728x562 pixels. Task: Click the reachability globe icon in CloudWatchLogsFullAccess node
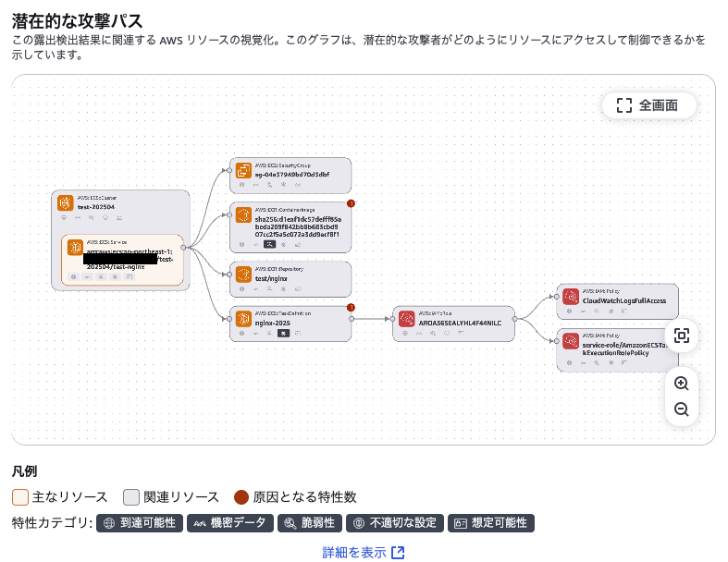click(x=569, y=311)
